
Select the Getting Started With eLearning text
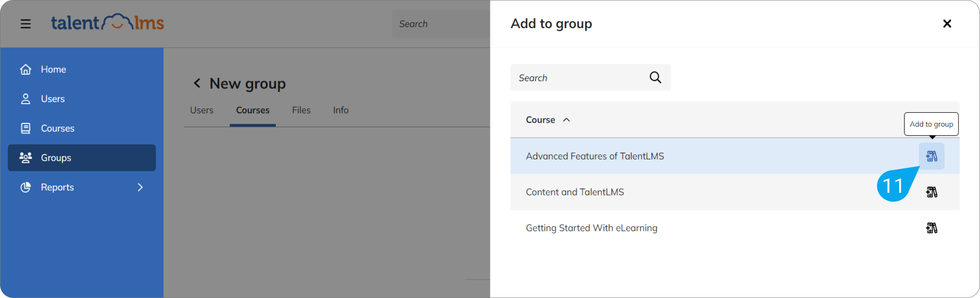click(591, 228)
